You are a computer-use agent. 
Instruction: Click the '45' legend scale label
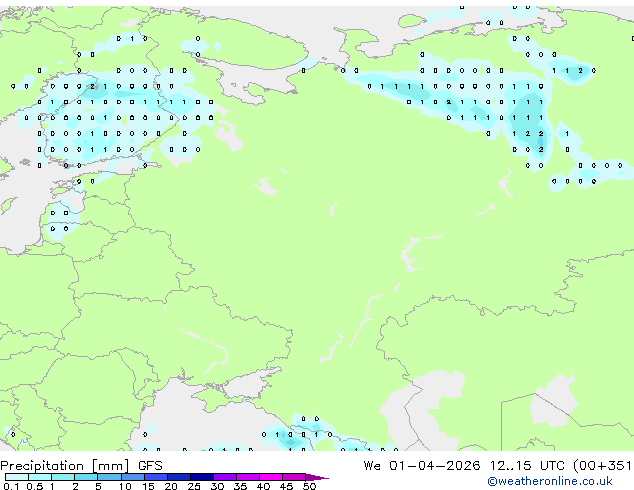pos(286,486)
